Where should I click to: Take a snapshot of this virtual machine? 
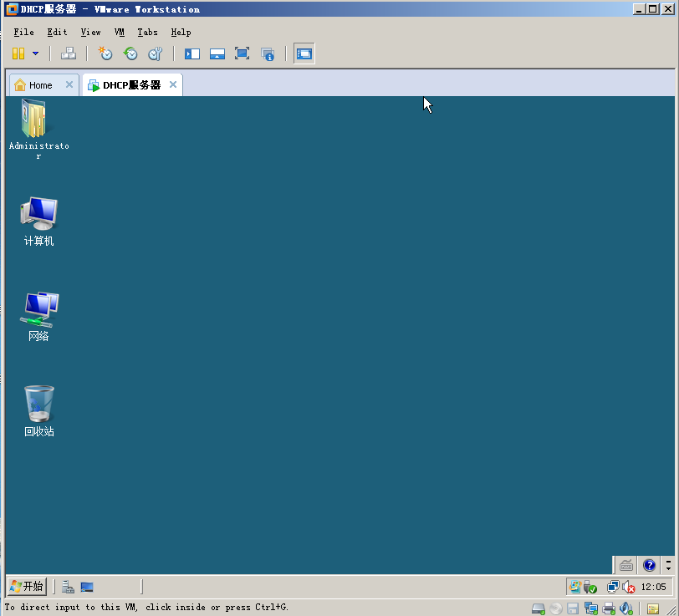[105, 53]
